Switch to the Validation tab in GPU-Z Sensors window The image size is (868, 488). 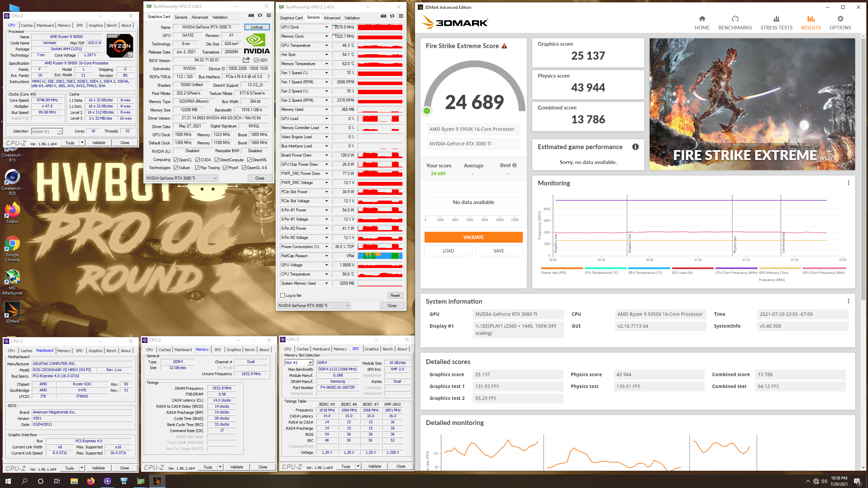pos(352,18)
